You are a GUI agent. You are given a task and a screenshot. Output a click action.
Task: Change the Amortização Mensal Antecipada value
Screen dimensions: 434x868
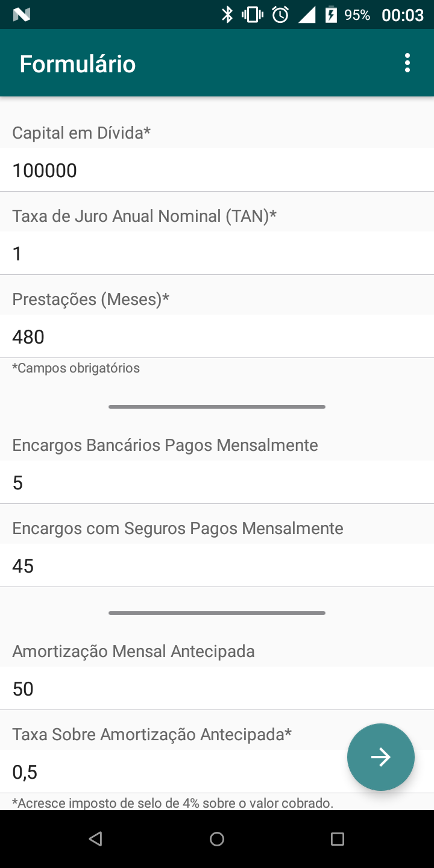click(217, 688)
